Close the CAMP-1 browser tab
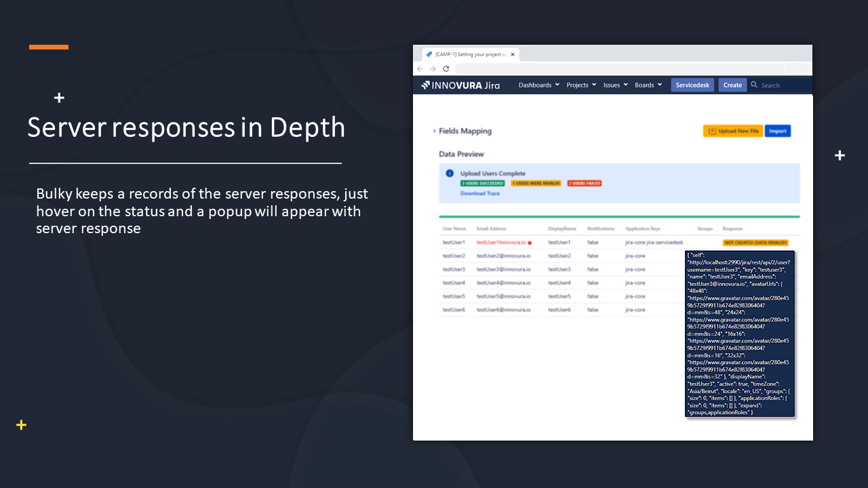 513,54
